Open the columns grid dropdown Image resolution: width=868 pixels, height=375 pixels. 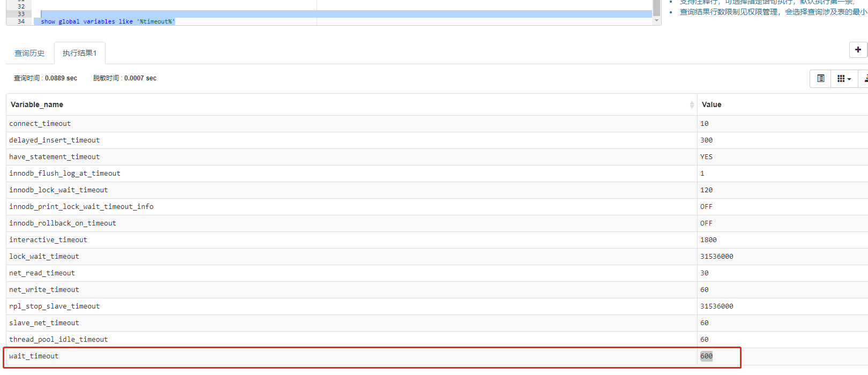click(844, 79)
